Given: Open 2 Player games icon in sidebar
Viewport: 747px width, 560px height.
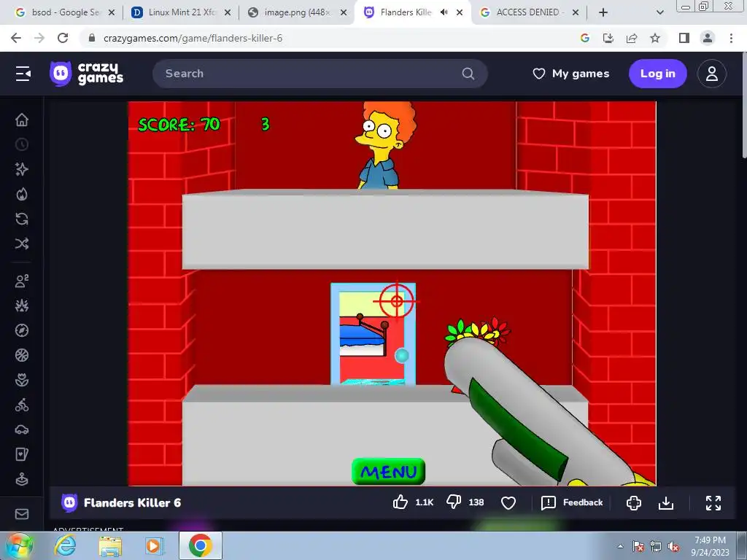Looking at the screenshot, I should (22, 281).
